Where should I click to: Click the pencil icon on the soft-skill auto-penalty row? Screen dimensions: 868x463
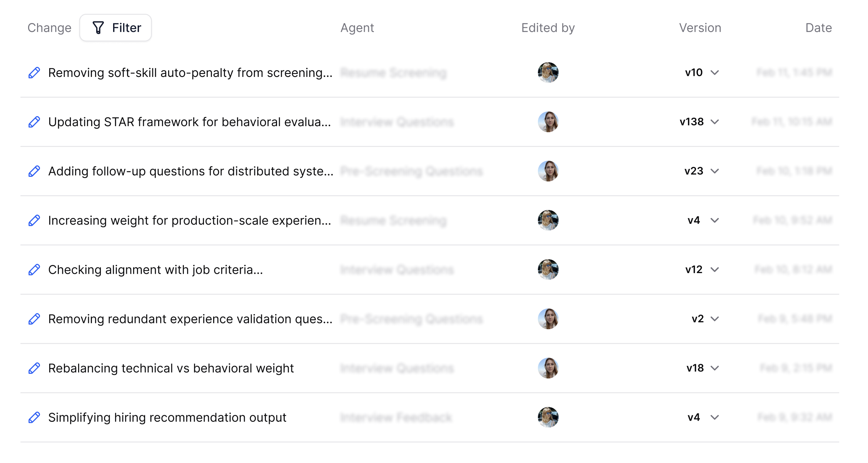(x=34, y=72)
